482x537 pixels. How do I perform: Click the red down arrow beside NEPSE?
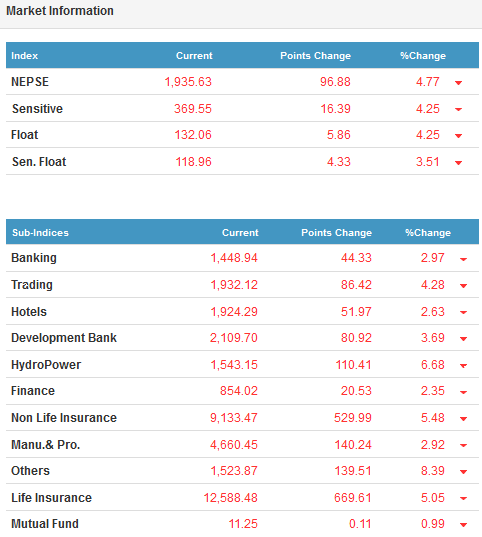[458, 83]
